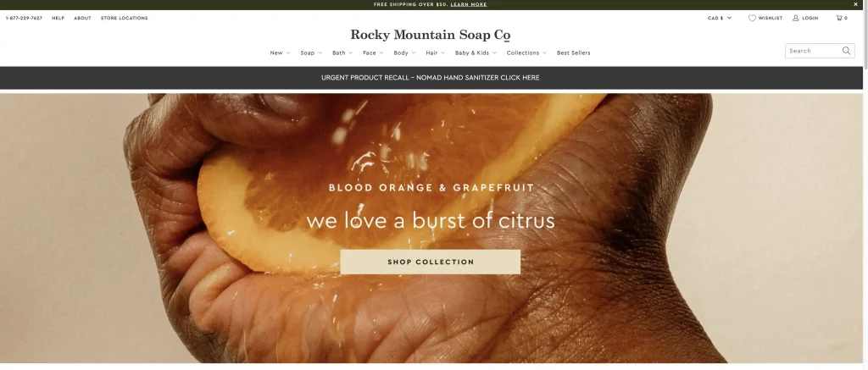
Task: Expand the Soap menu
Action: tap(311, 53)
